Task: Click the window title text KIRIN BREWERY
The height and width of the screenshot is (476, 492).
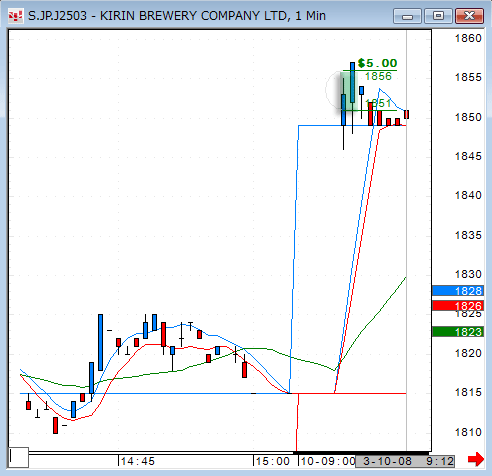Action: (x=149, y=16)
